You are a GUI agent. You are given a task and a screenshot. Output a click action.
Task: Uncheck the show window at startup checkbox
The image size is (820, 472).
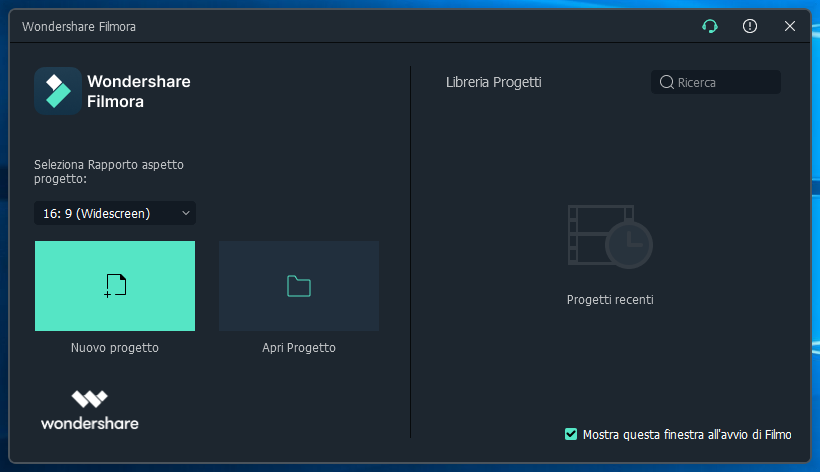571,434
